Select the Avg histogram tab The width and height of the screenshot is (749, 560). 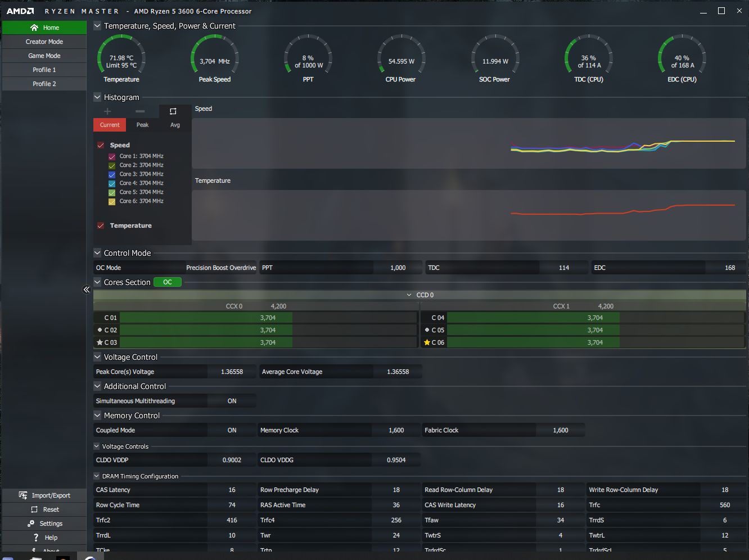click(175, 125)
